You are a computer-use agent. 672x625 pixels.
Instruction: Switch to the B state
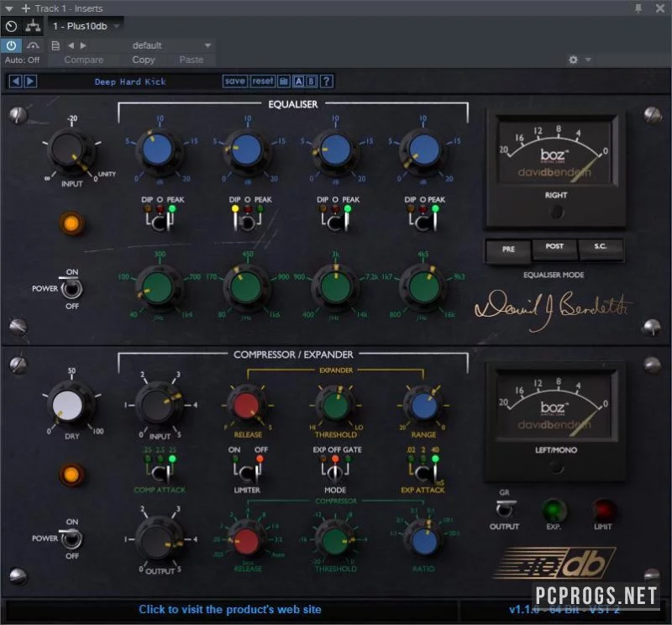311,81
